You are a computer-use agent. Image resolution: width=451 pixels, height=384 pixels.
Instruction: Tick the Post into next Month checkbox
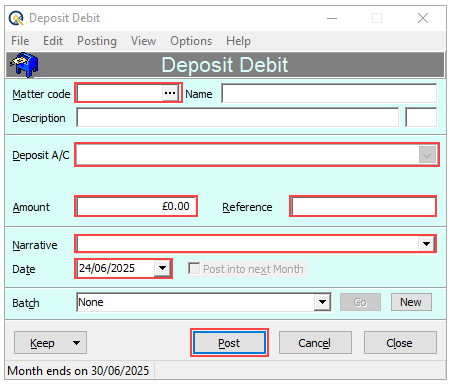(194, 268)
